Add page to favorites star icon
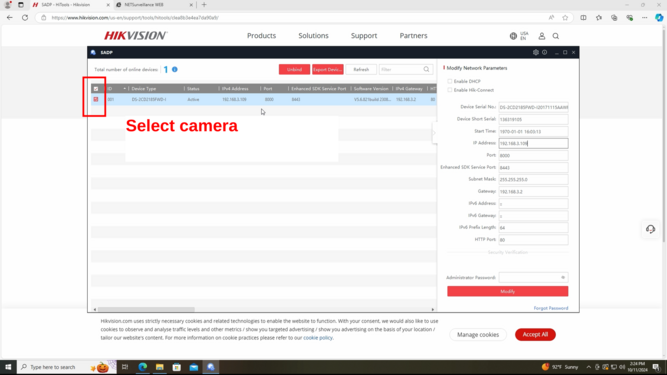667x375 pixels. click(565, 17)
